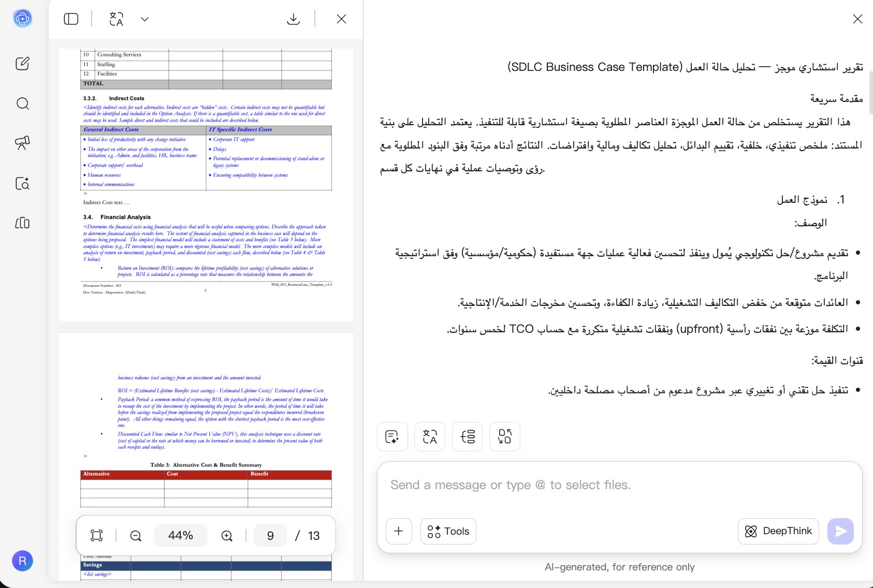Click the Arabic report title heading
This screenshot has height=588, width=873.
click(685, 67)
